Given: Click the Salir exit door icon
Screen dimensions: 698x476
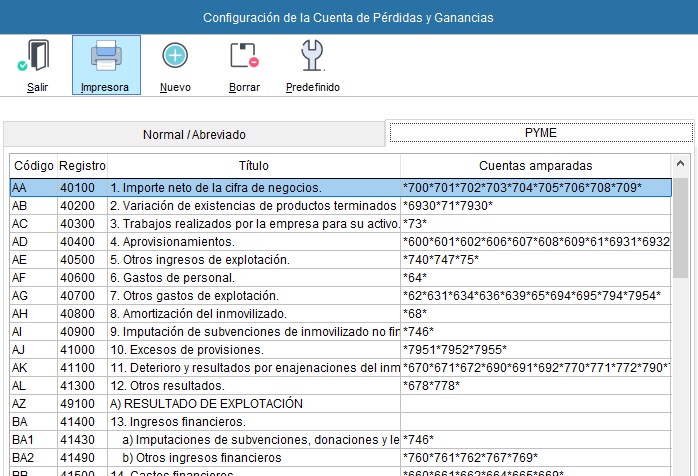Looking at the screenshot, I should 37,57.
